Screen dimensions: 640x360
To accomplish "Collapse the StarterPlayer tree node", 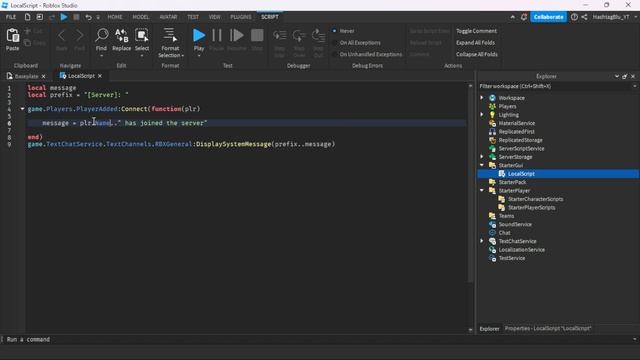I will click(482, 191).
